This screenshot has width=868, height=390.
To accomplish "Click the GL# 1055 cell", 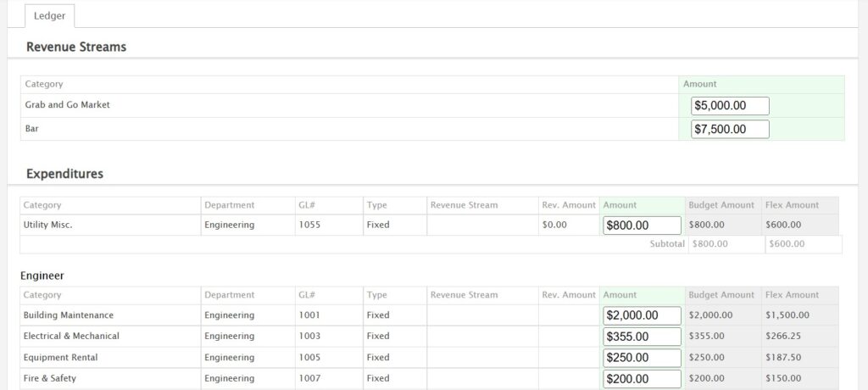I will 309,225.
